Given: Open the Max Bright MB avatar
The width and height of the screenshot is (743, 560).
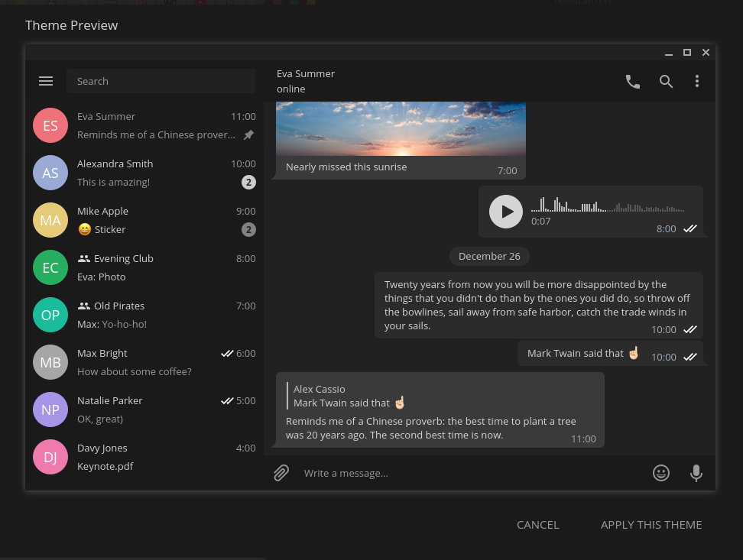Looking at the screenshot, I should click(x=50, y=362).
